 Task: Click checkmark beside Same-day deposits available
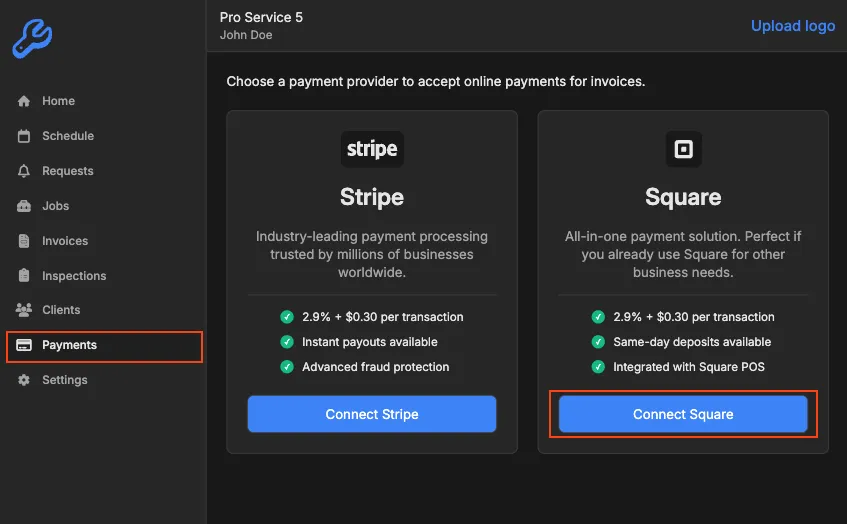click(598, 342)
